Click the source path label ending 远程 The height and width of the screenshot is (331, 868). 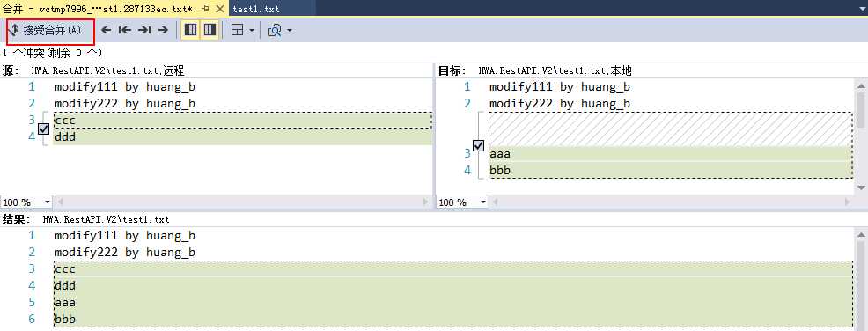[x=107, y=70]
